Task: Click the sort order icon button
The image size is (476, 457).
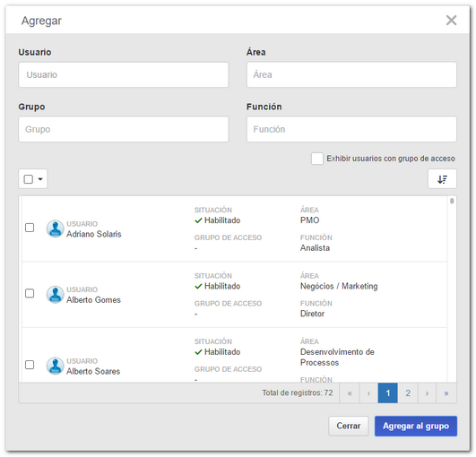Action: click(442, 179)
